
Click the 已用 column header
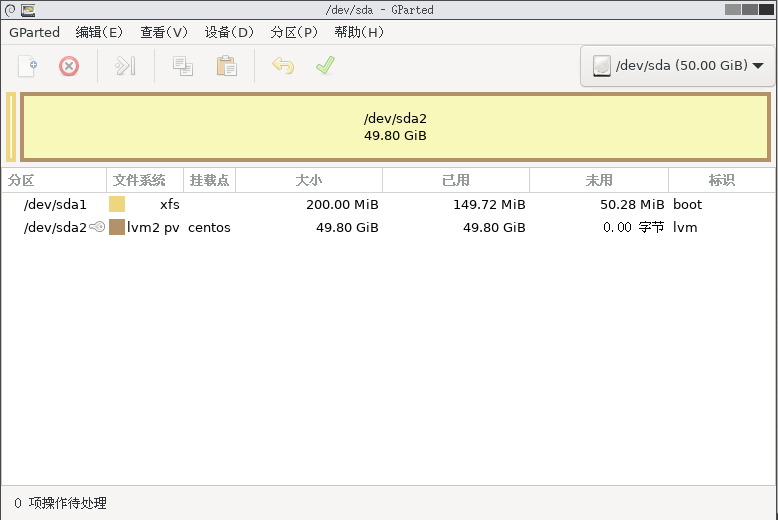tap(455, 180)
